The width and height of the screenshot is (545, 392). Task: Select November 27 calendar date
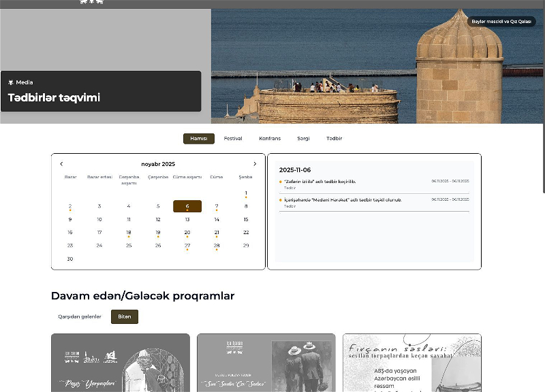coord(187,246)
